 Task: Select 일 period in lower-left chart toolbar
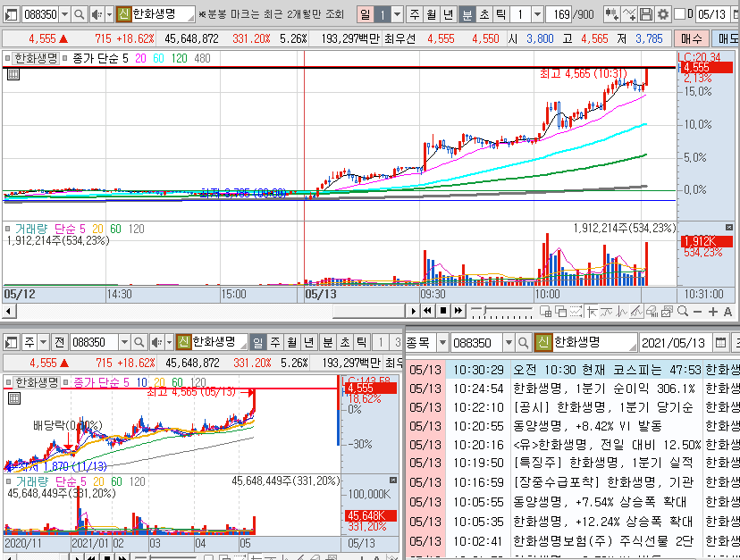click(257, 342)
